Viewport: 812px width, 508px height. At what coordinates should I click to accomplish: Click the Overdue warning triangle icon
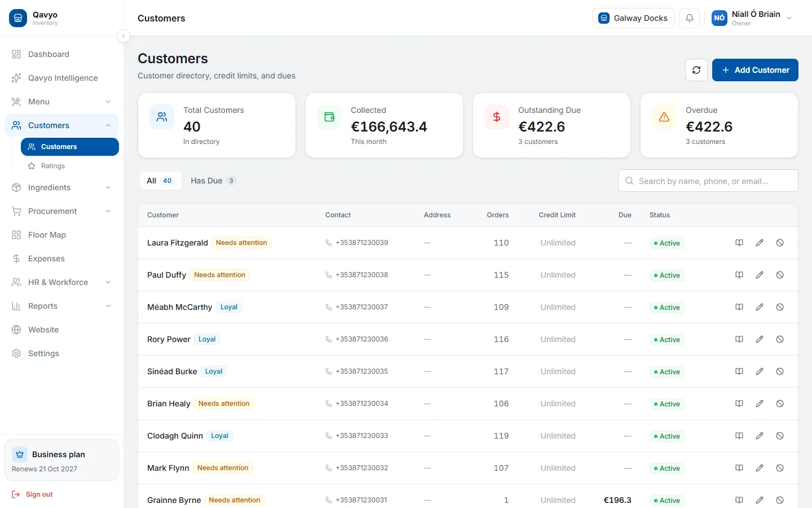pyautogui.click(x=664, y=117)
